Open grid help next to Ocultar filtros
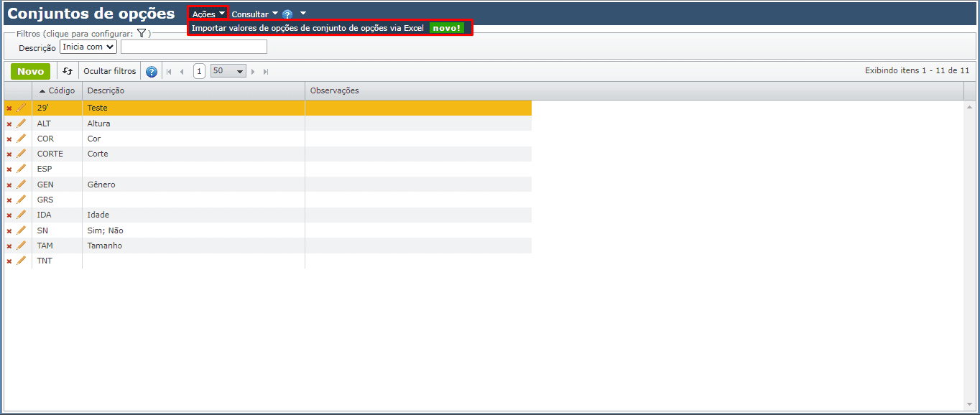 click(152, 72)
